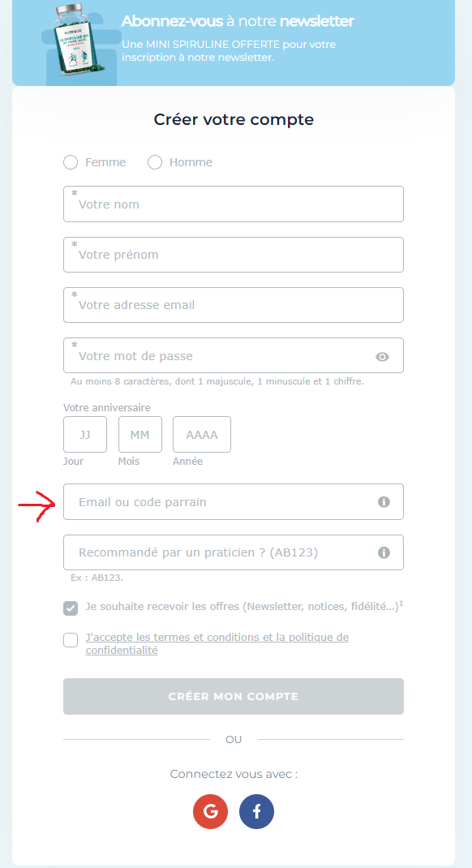Screen dimensions: 472x868
Task: Focus the Votre nom field
Action: pos(234,204)
